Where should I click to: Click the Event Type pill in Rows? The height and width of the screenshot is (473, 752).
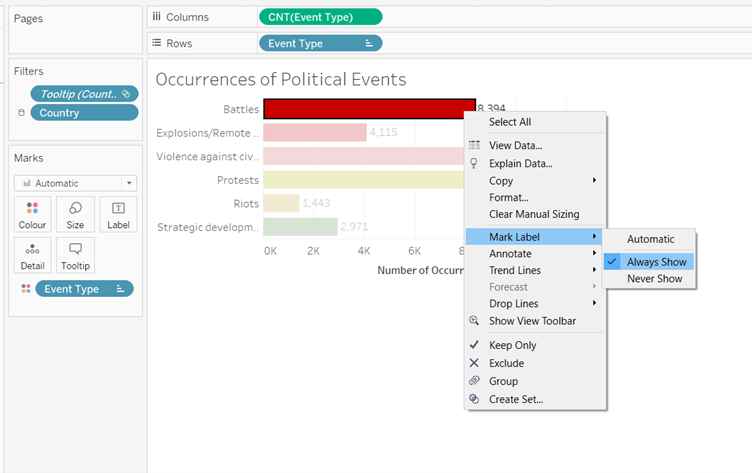[x=320, y=43]
